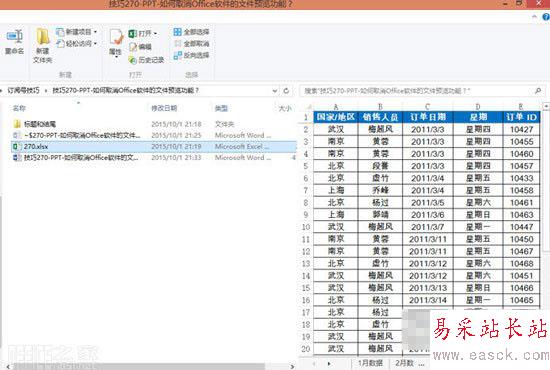This screenshot has height=370, width=550.
Task: Click the horizontal scrollbar right arrow
Action: coord(292,366)
